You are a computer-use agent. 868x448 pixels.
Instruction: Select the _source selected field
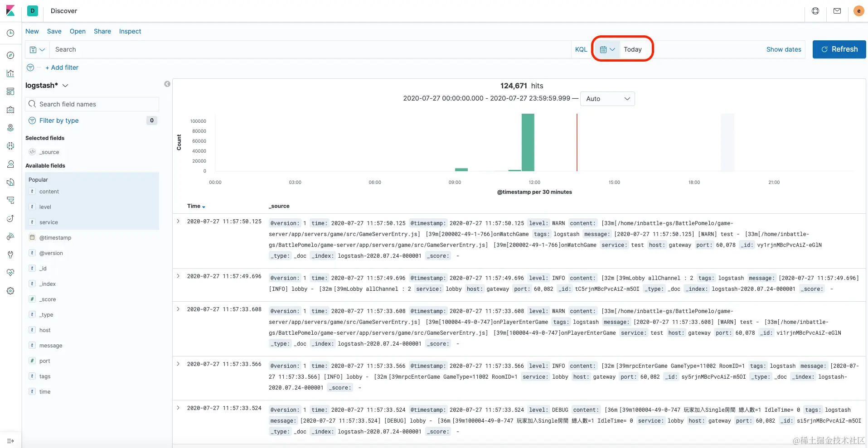tap(49, 152)
